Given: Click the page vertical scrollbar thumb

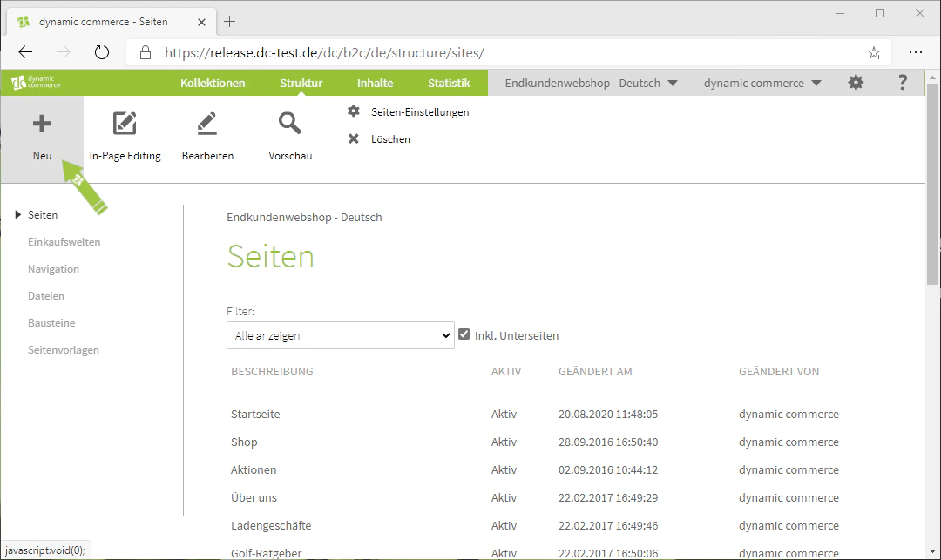Looking at the screenshot, I should [932, 185].
